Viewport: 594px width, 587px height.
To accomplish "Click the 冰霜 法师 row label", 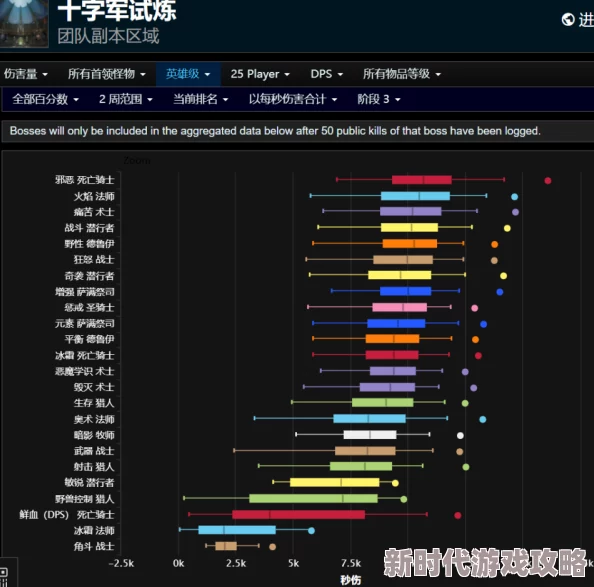I will tap(94, 531).
